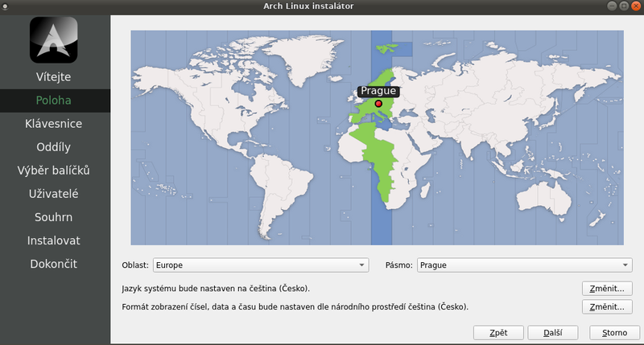
Task: Click the window menu button at top-left corner
Action: [x=6, y=6]
